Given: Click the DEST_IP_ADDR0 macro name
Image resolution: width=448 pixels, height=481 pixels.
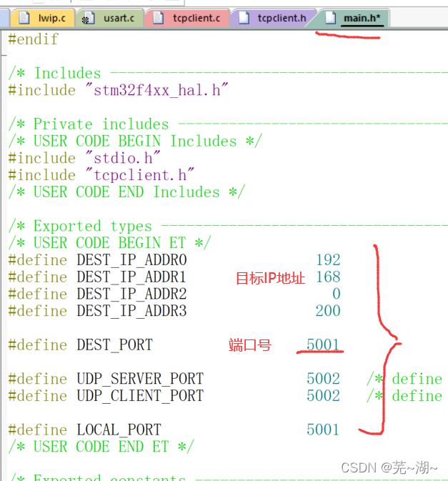Looking at the screenshot, I should (131, 260).
